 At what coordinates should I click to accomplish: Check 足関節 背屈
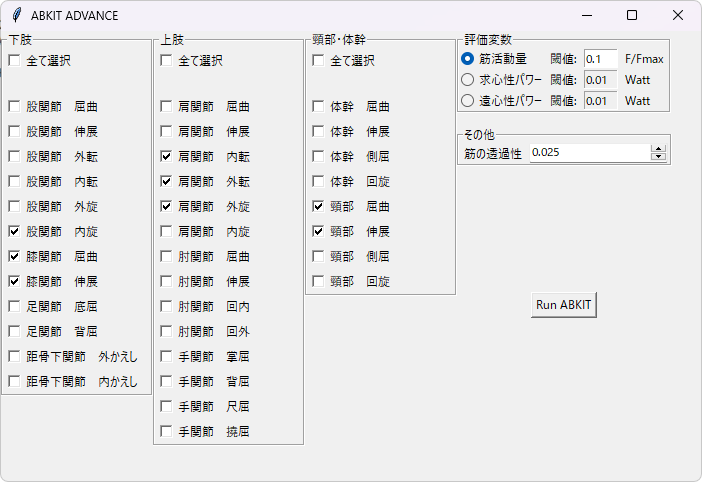[14, 332]
